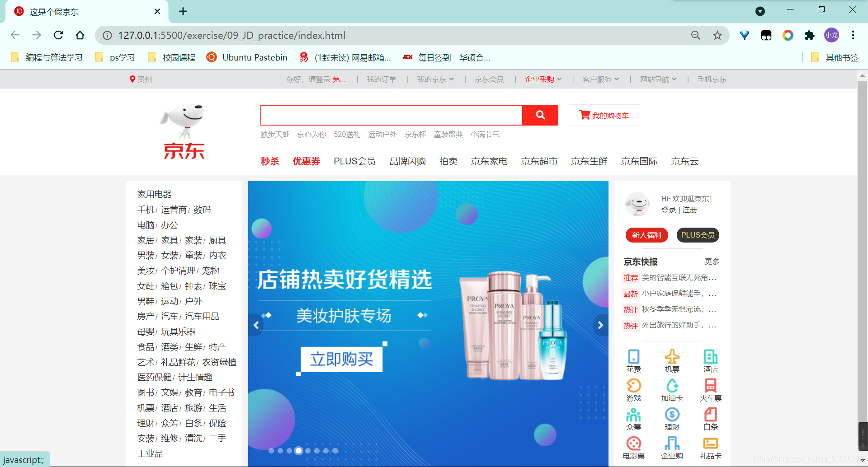The width and height of the screenshot is (868, 467).
Task: Open tab search dropdown arrow in title bar
Action: [760, 11]
